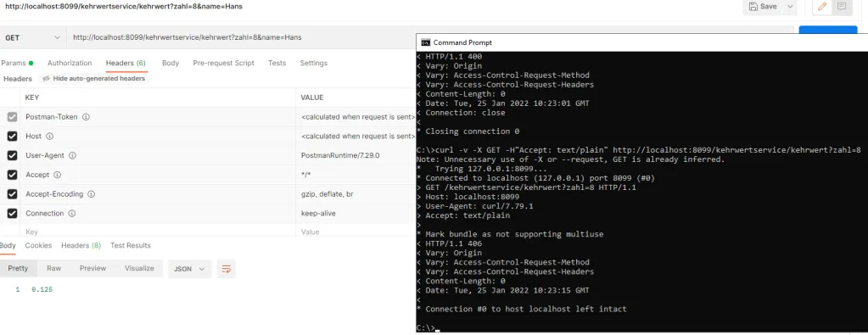The image size is (868, 335).
Task: Click the wrap lines icon
Action: 227,269
